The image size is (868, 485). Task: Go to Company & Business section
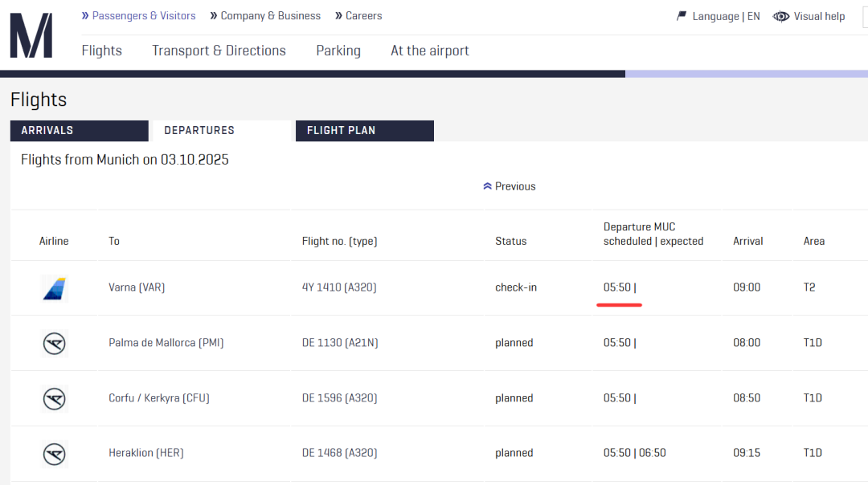[x=270, y=16]
